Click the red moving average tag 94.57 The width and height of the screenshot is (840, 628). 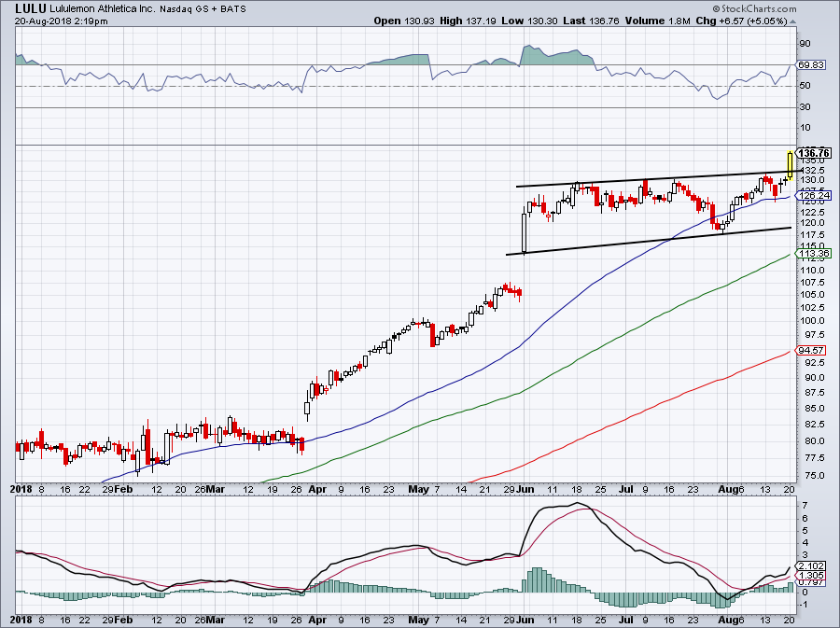coord(811,350)
